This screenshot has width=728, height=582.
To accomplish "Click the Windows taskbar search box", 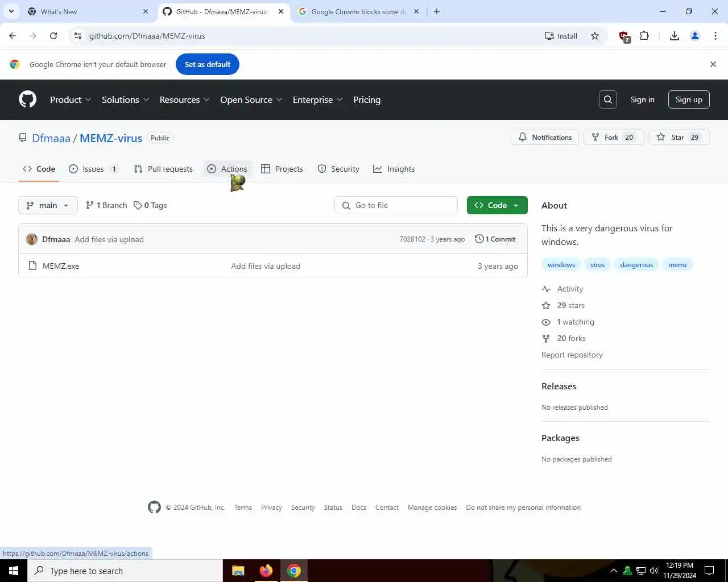I will 125,571.
